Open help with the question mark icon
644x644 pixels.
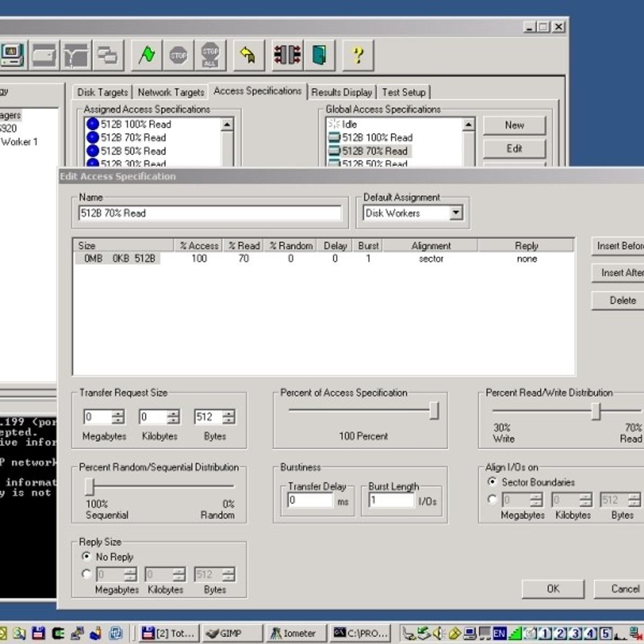[x=357, y=55]
